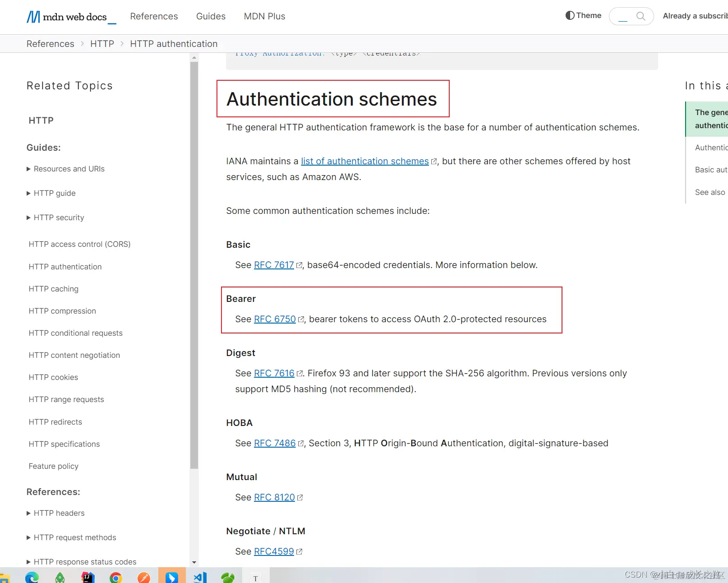Expand Resources and URIs in the sidebar
The image size is (728, 583).
[66, 169]
